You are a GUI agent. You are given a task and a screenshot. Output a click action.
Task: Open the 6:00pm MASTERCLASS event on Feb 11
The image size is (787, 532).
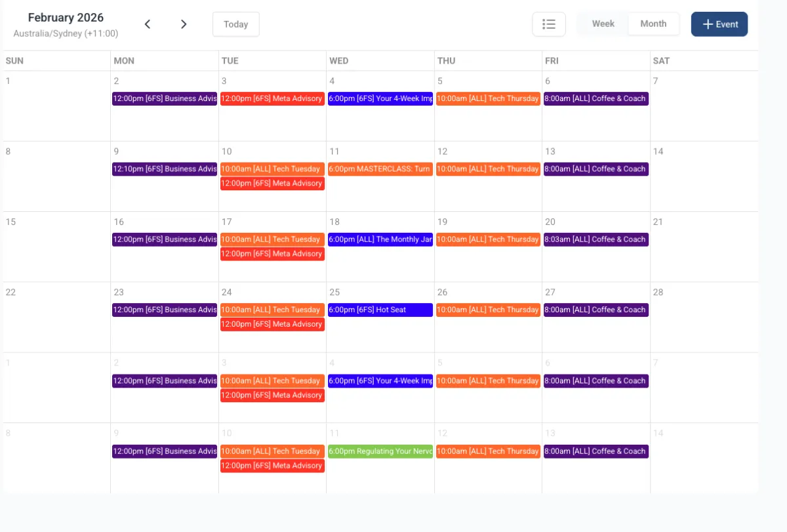tap(380, 169)
